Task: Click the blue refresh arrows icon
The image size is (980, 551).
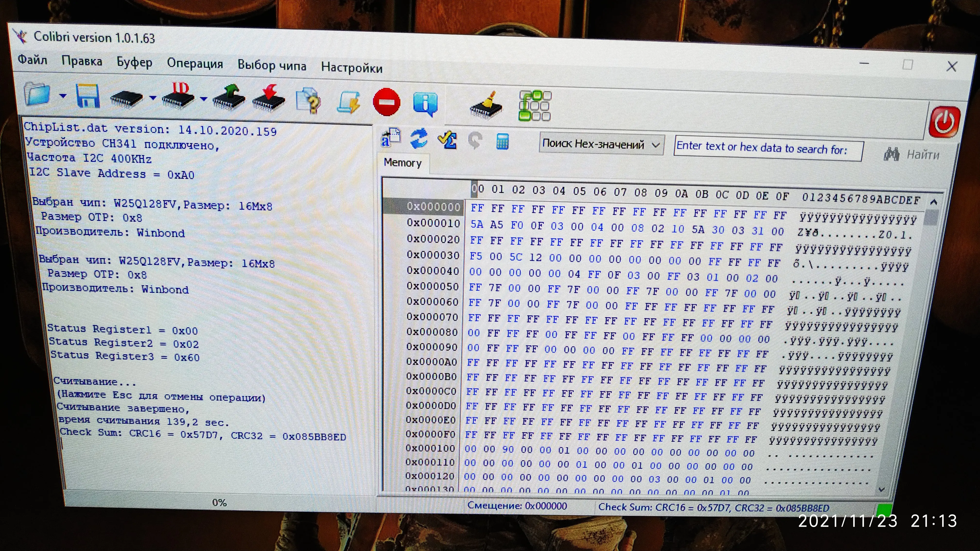Action: point(419,139)
